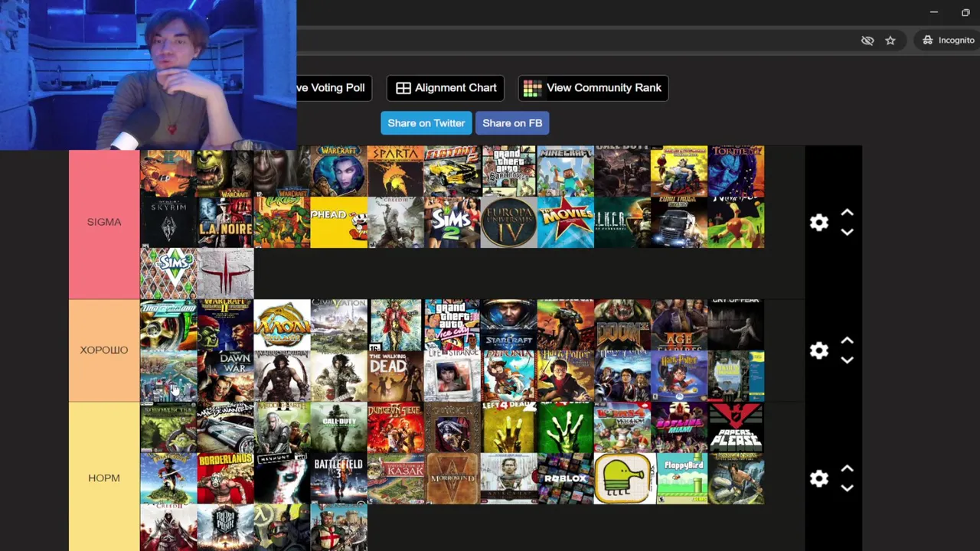Select the Flappy Bird tile
This screenshot has width=980, height=551.
[x=684, y=478]
